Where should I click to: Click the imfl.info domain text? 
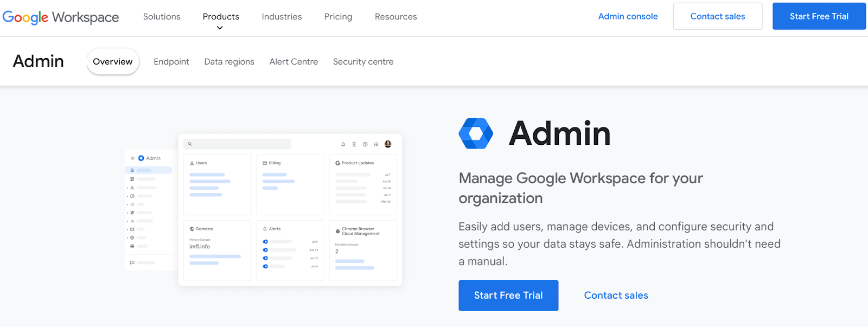(x=200, y=247)
